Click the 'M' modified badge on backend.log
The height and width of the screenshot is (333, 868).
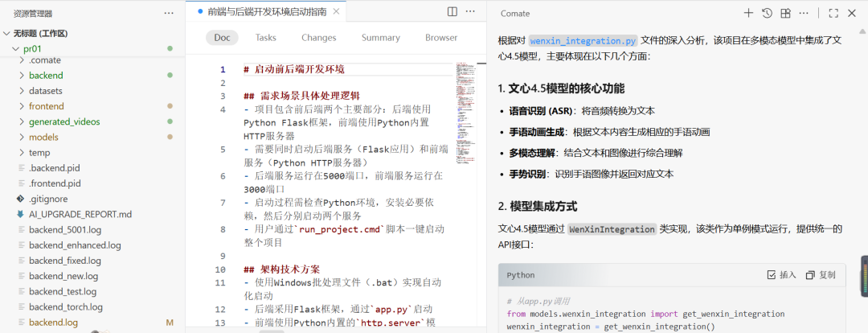(x=170, y=323)
